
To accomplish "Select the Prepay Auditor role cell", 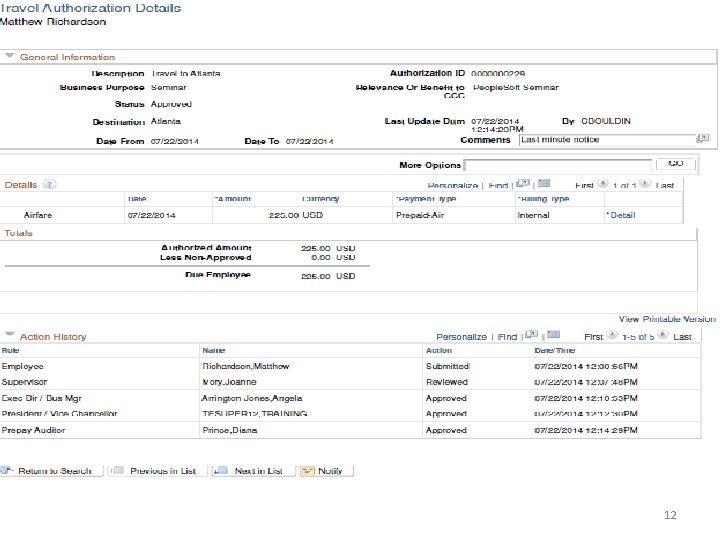I will [x=33, y=430].
